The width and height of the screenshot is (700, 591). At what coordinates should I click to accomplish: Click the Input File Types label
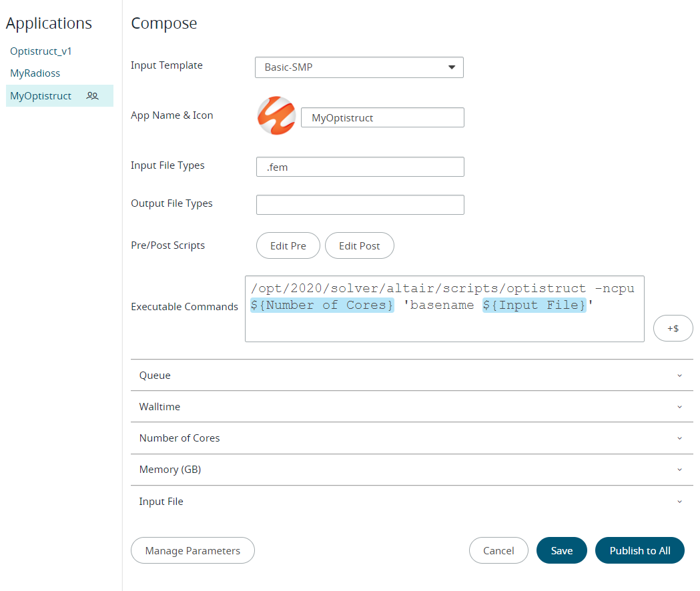pyautogui.click(x=167, y=165)
